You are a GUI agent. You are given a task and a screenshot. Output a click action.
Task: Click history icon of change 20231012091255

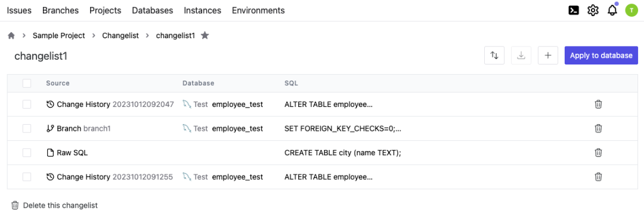point(50,177)
